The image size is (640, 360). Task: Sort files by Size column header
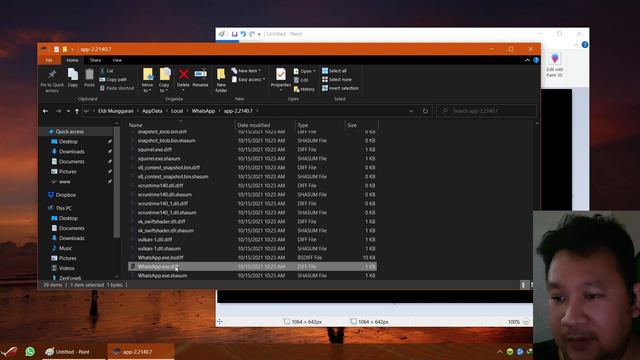pyautogui.click(x=362, y=125)
